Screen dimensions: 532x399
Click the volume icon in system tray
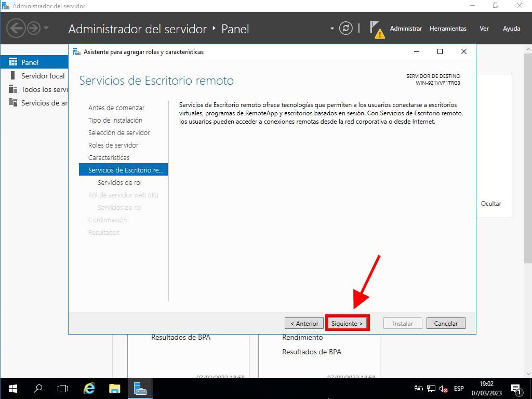coord(443,389)
